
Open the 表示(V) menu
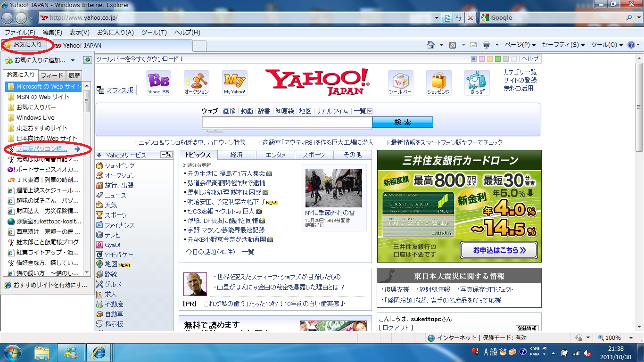click(80, 32)
